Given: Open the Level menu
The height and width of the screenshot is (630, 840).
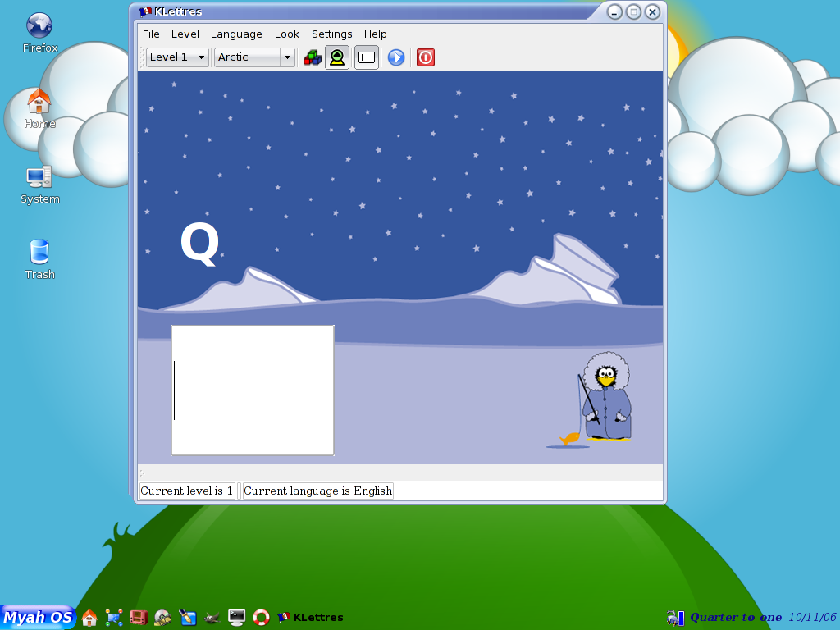Looking at the screenshot, I should point(185,34).
